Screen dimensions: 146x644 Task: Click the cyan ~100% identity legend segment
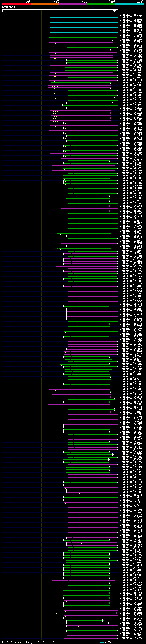(130, 4)
